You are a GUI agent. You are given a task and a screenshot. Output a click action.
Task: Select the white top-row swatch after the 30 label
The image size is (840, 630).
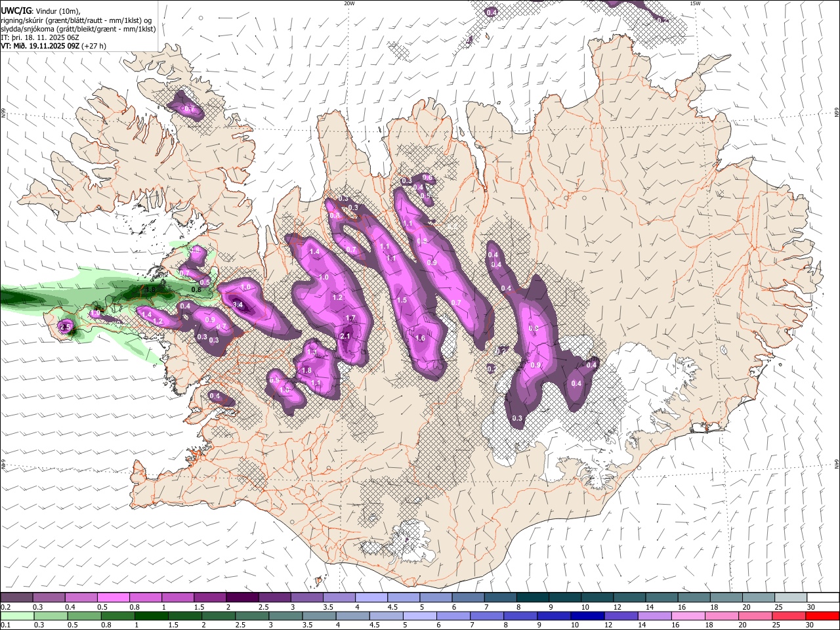pyautogui.click(x=823, y=597)
